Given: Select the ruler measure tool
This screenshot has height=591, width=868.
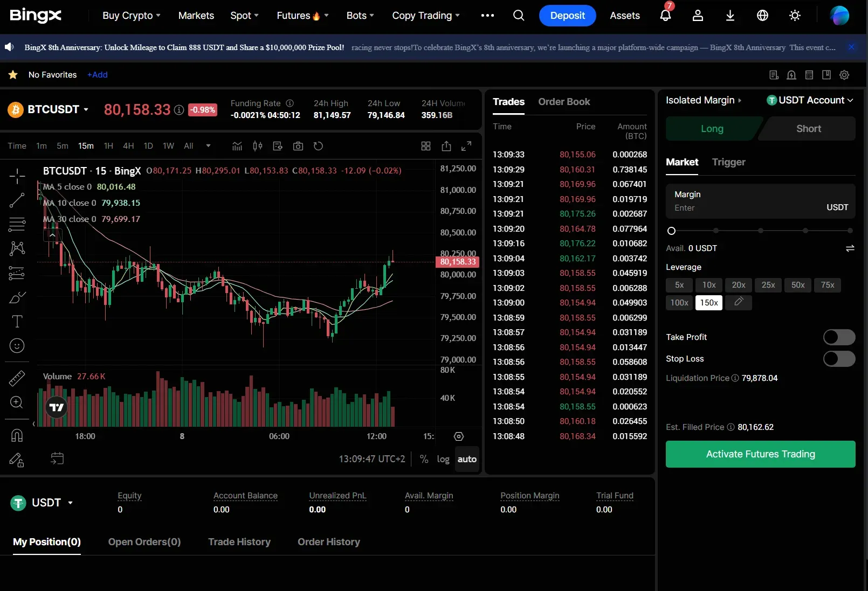Looking at the screenshot, I should (x=17, y=379).
